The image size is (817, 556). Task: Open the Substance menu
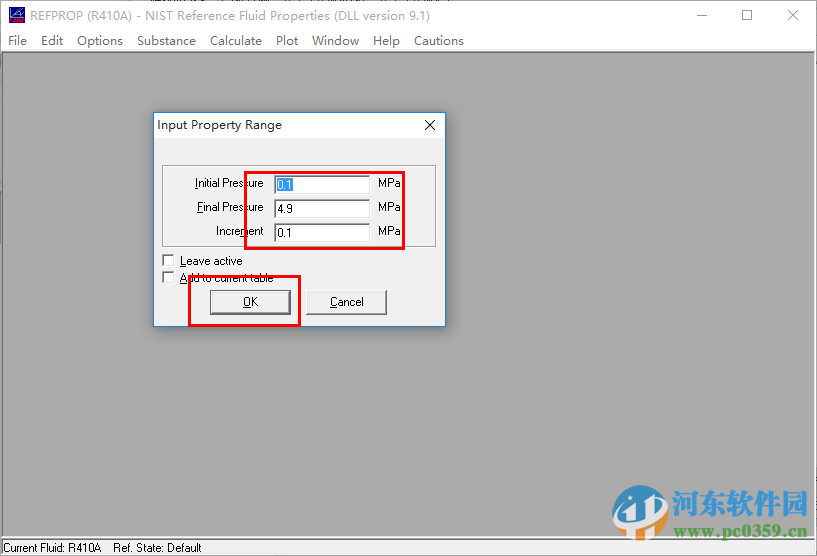tap(166, 41)
